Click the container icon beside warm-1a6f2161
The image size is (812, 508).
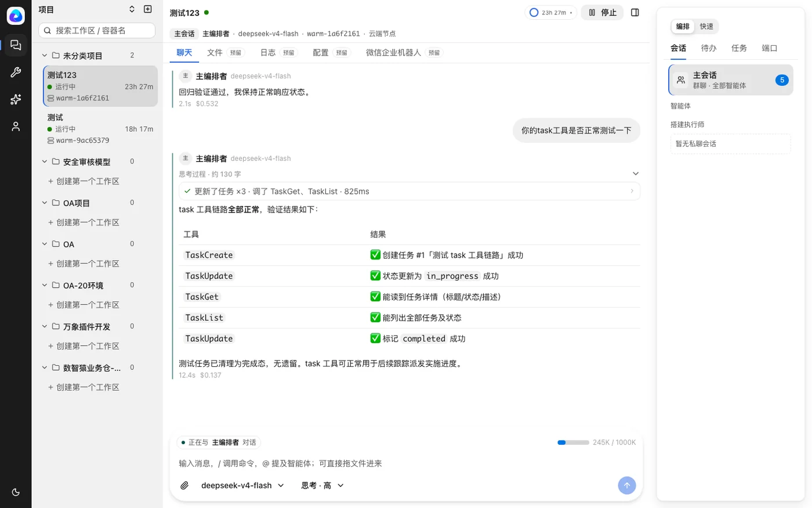[x=50, y=98]
